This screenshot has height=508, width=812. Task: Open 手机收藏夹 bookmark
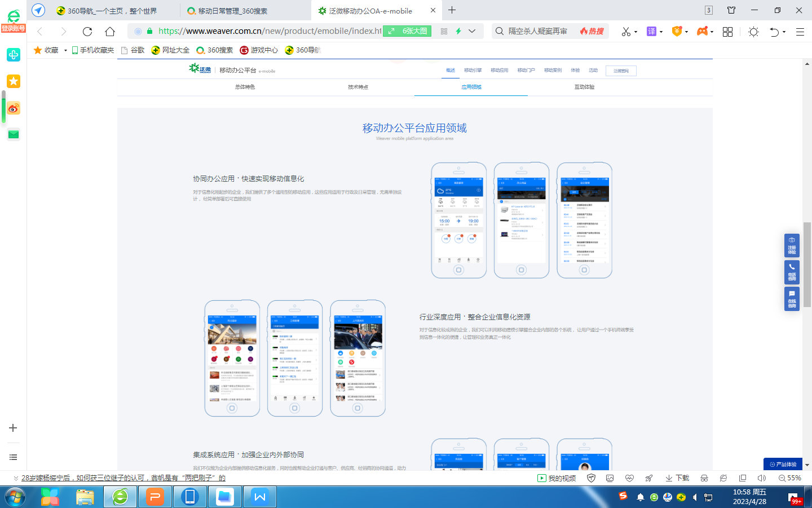click(92, 50)
